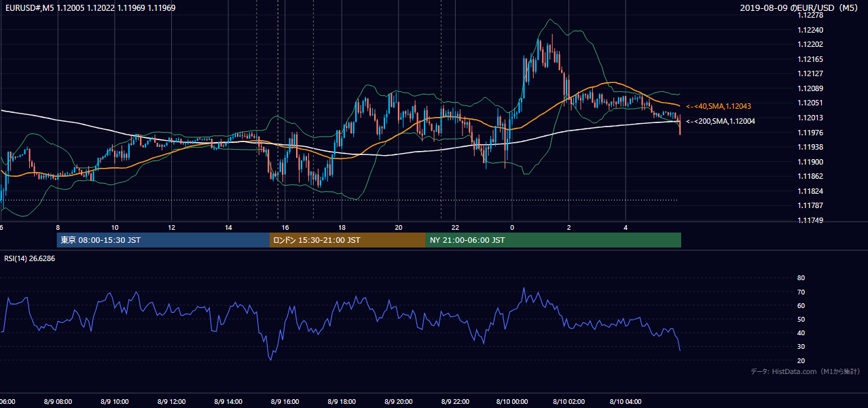Image resolution: width=868 pixels, height=408 pixels.
Task: Click the 8/10 04:00 date axis label
Action: pyautogui.click(x=625, y=402)
